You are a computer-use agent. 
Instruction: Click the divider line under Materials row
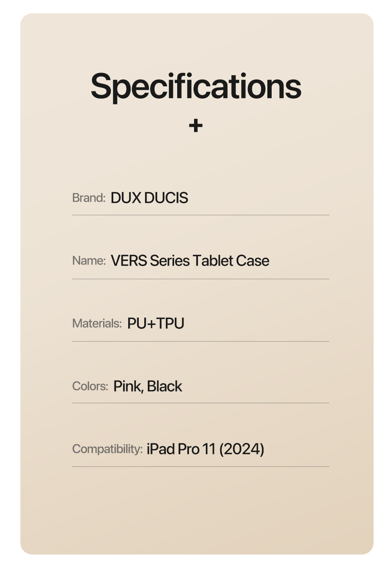coord(201,341)
